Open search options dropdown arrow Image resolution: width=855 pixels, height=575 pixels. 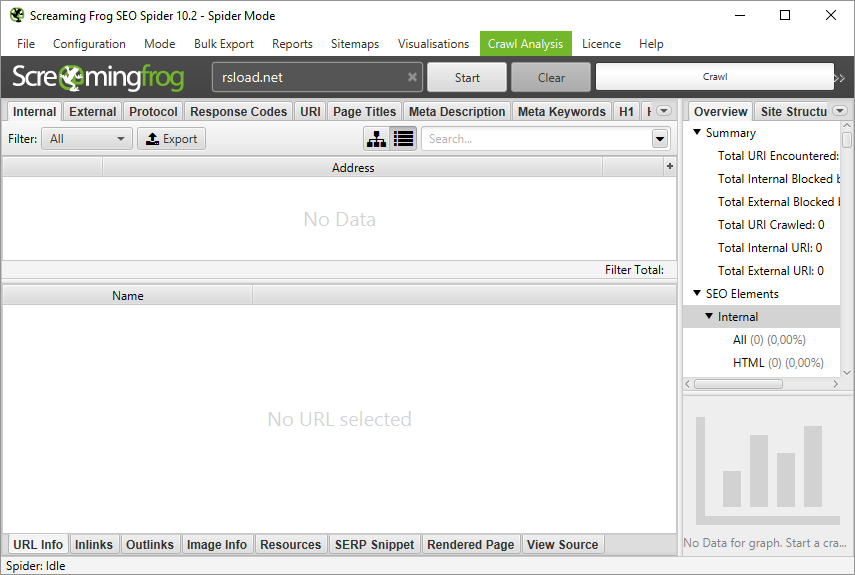660,139
